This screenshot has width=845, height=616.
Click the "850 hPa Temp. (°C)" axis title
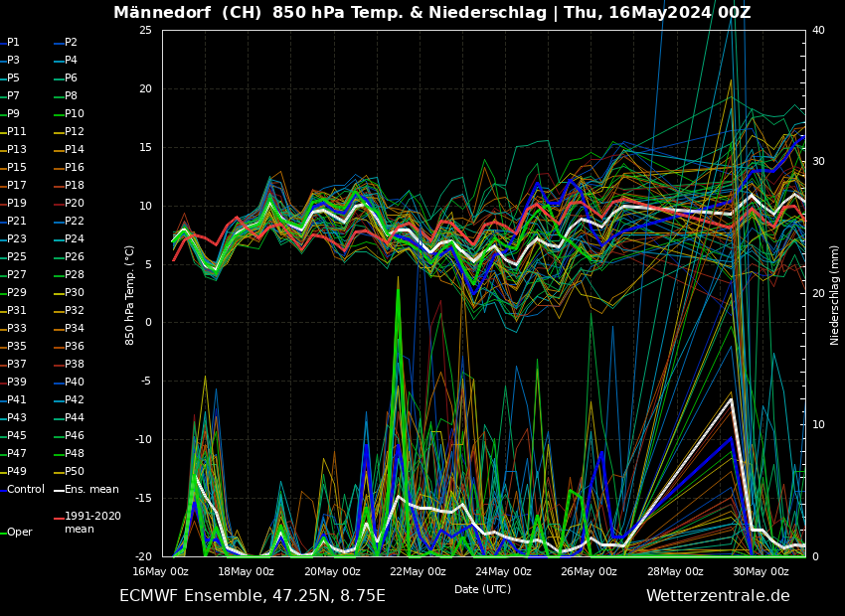(x=129, y=295)
